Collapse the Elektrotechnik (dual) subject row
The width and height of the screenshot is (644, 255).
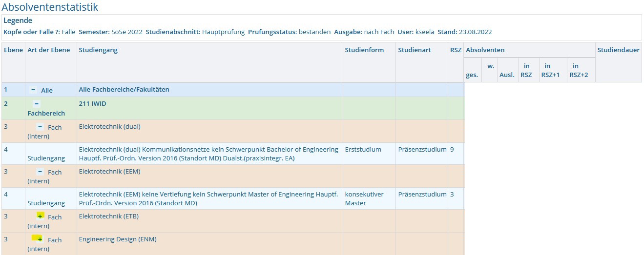pyautogui.click(x=40, y=127)
